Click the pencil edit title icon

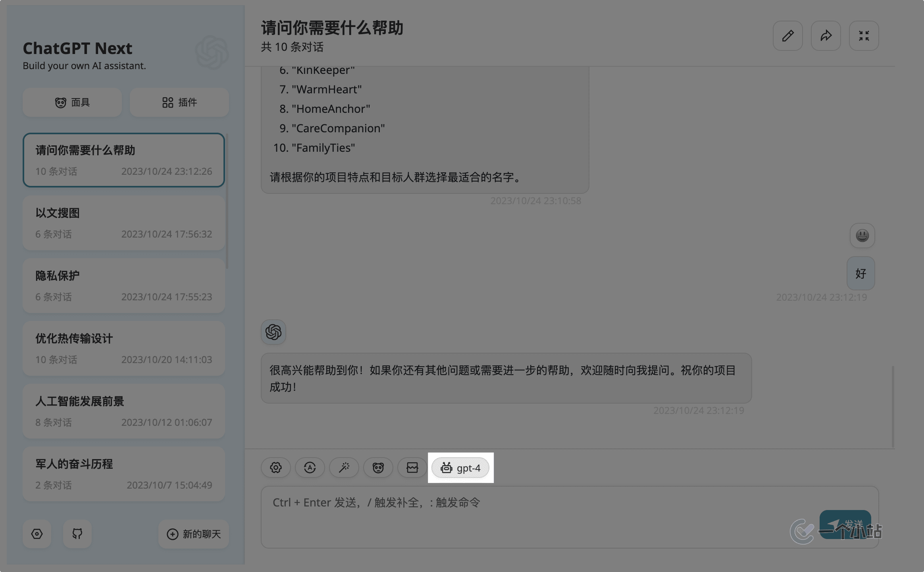tap(787, 36)
